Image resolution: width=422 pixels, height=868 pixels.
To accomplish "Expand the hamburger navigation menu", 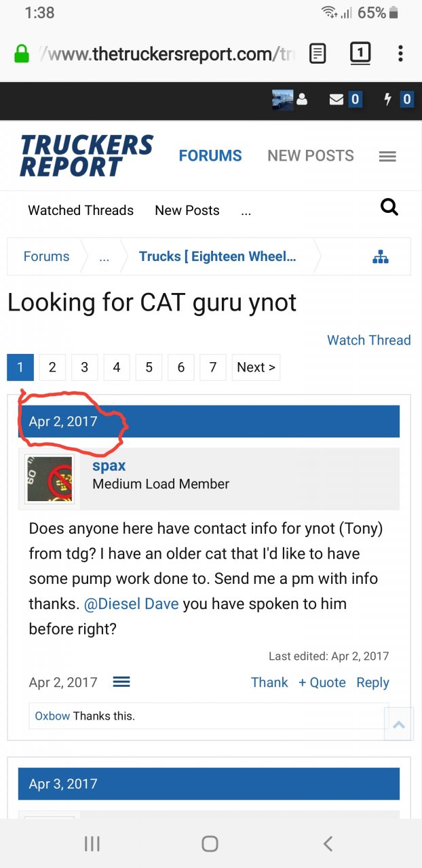I will [x=387, y=157].
